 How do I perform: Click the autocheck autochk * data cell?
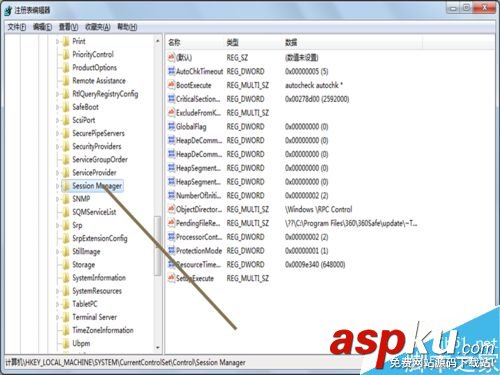click(314, 85)
